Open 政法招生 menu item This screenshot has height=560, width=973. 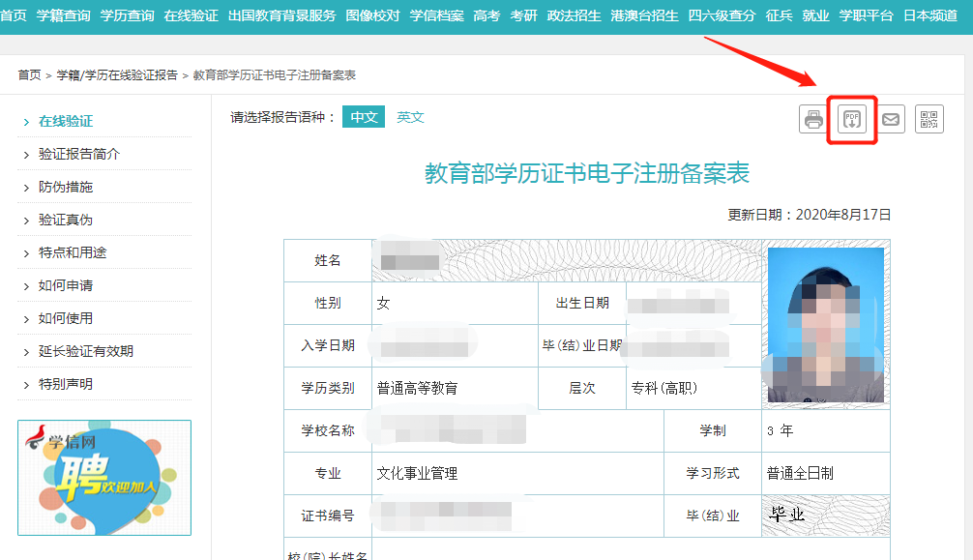click(x=574, y=15)
